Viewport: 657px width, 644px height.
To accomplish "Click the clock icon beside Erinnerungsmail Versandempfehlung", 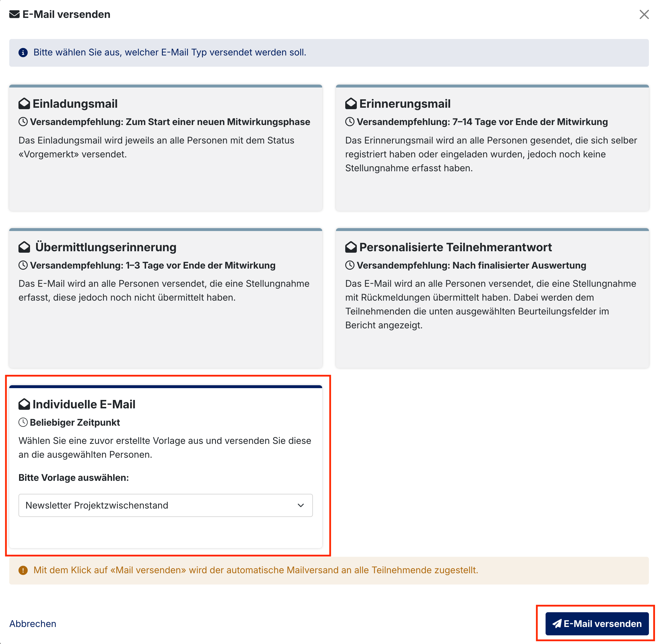I will [350, 122].
